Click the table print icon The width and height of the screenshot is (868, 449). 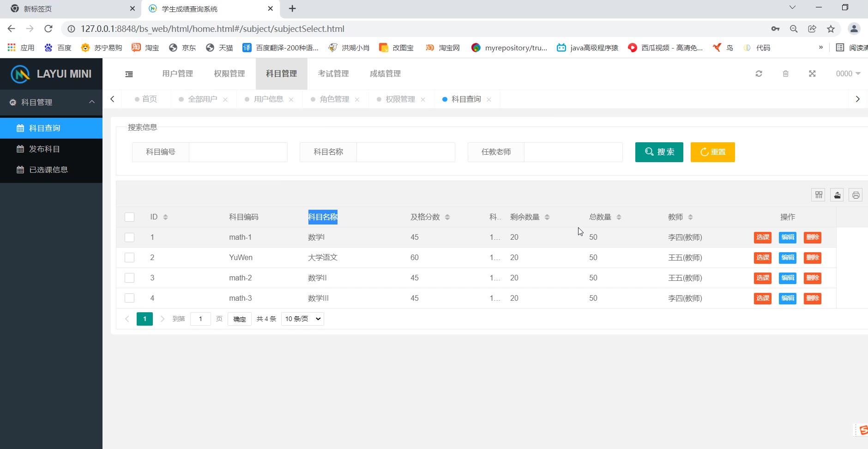tap(856, 195)
